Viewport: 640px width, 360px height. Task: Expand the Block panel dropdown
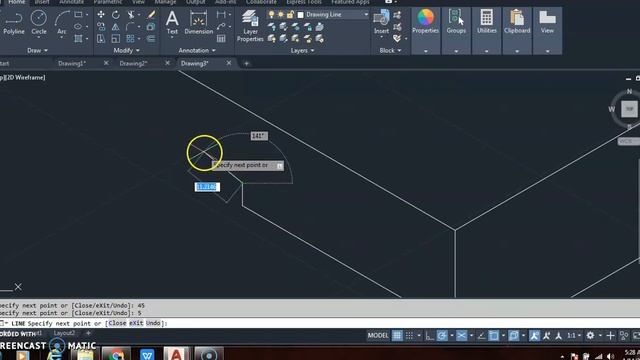(x=391, y=51)
